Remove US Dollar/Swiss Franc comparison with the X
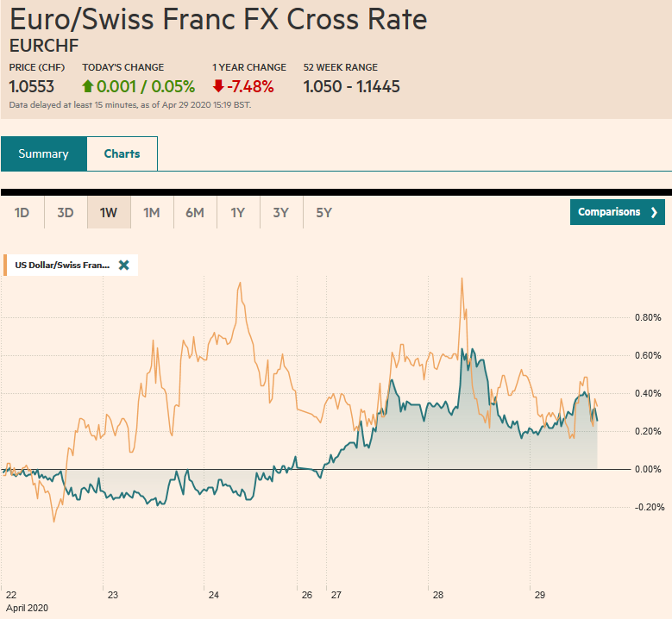The height and width of the screenshot is (619, 672). [x=123, y=266]
